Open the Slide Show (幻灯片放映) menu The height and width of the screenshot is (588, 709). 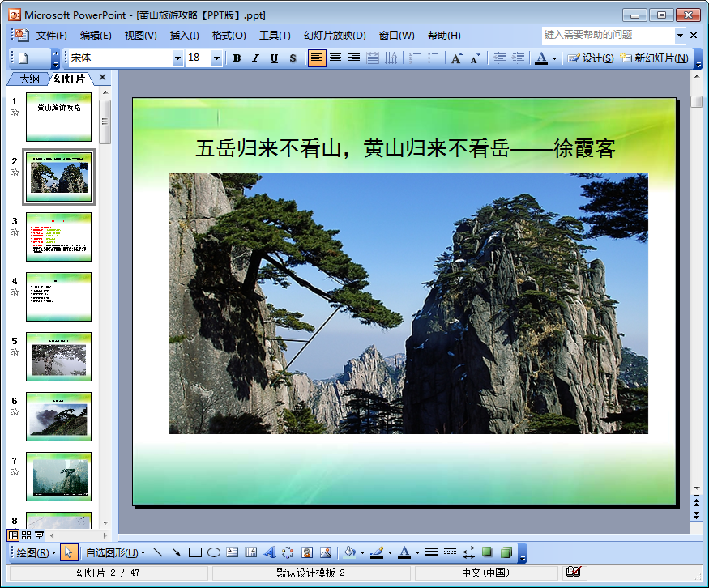tap(335, 36)
